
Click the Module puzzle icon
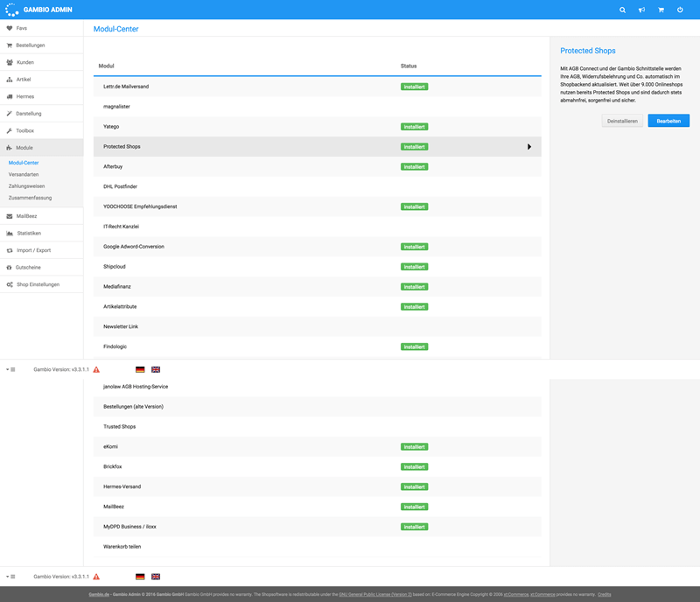pyautogui.click(x=10, y=148)
